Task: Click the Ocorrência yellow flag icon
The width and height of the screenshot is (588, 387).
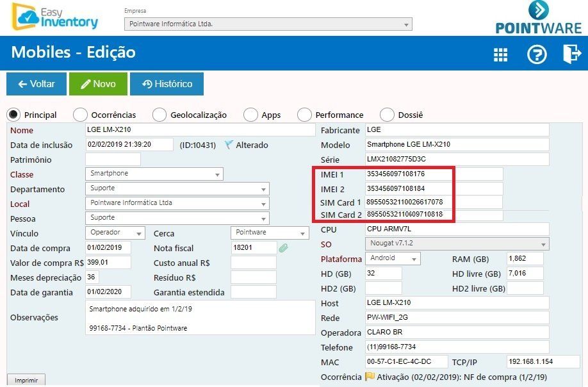Action: [x=370, y=377]
